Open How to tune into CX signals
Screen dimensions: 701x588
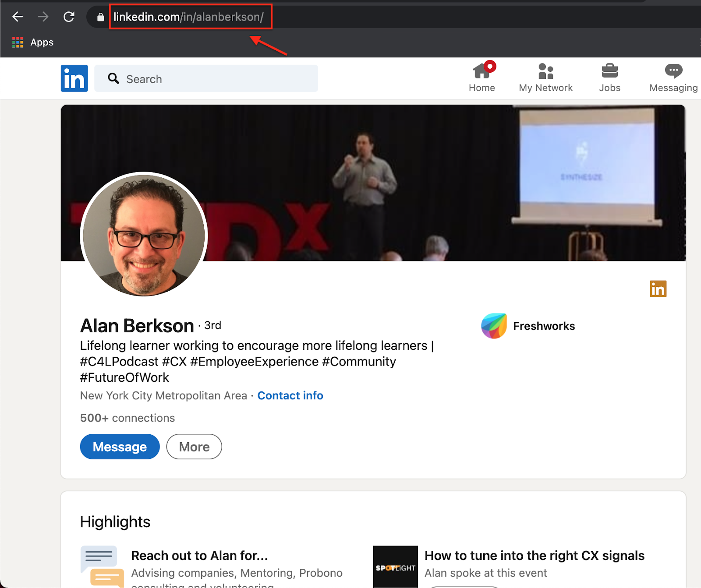[x=535, y=556]
